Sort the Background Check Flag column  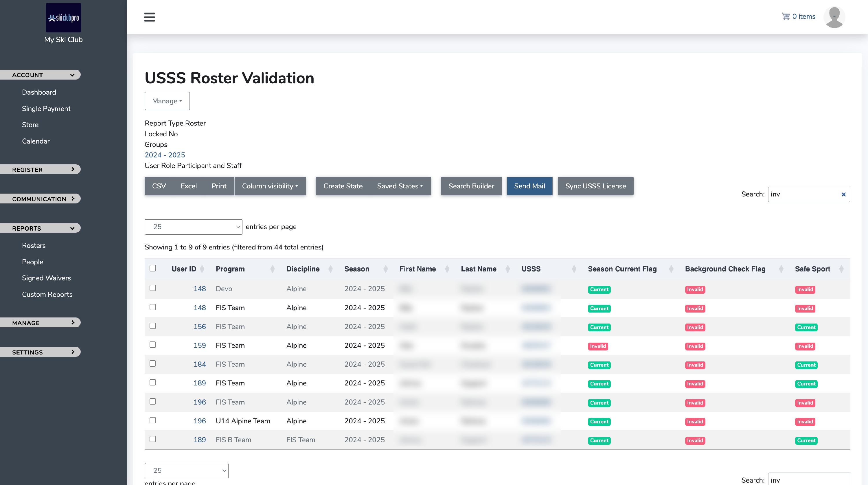[781, 269]
